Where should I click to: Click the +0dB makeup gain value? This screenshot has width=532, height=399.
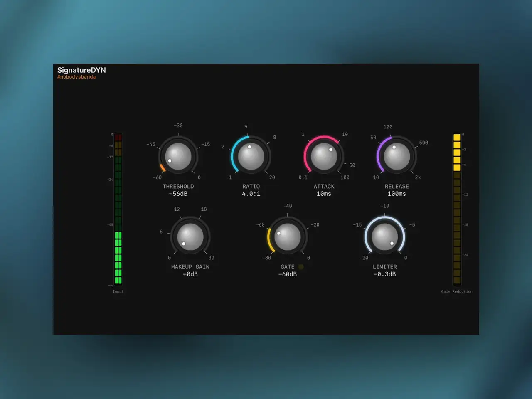coord(190,274)
